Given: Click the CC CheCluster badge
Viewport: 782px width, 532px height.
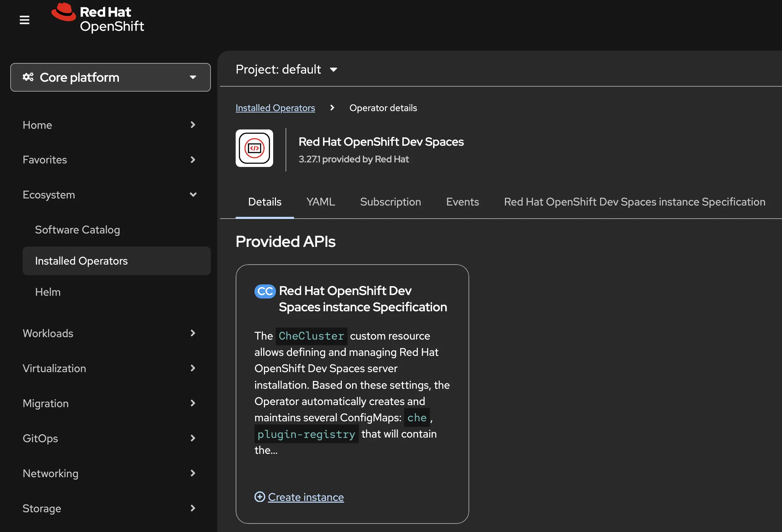Looking at the screenshot, I should pos(265,291).
